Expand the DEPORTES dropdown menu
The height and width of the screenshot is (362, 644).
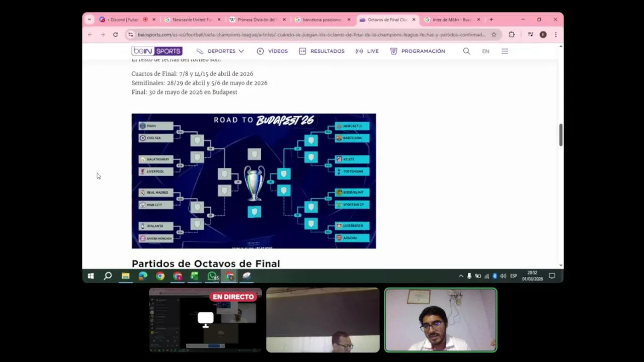pos(220,51)
